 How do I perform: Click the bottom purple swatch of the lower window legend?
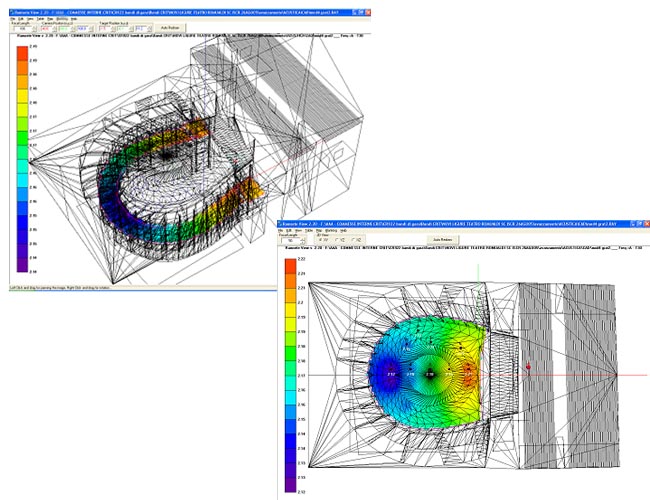(x=291, y=485)
